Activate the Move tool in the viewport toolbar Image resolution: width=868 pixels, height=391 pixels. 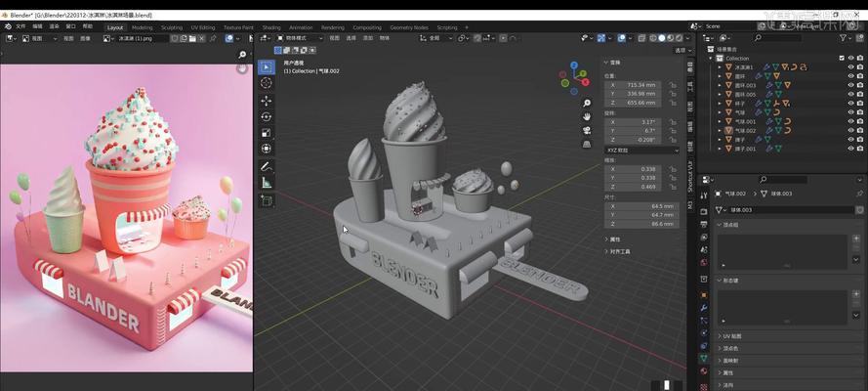tap(267, 101)
